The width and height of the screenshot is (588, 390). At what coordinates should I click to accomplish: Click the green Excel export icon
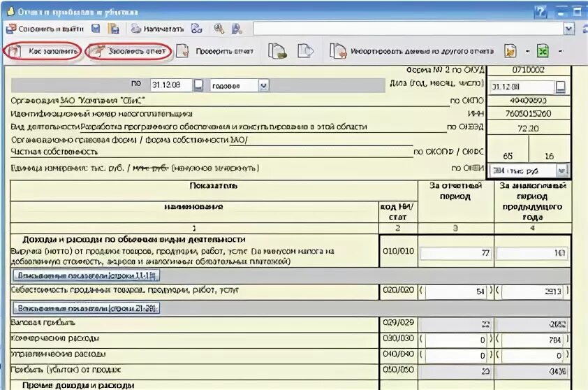click(x=543, y=51)
